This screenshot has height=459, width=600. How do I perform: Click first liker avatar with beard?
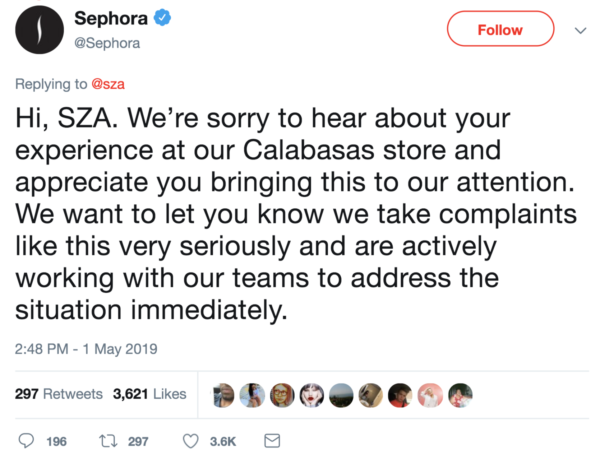(223, 395)
